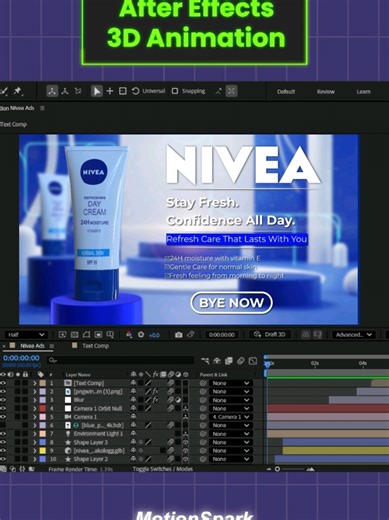This screenshot has height=520, width=389.
Task: Click the View Axis Mode icon
Action: click(78, 91)
